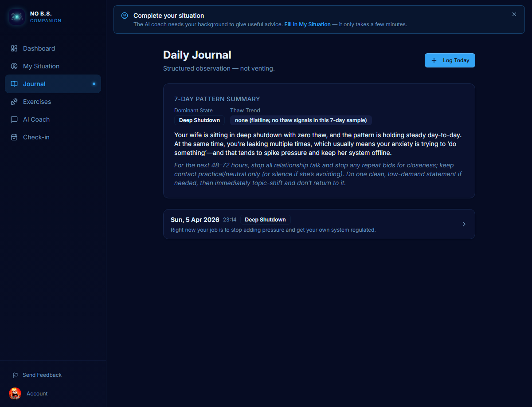Click the Journal book icon
Image resolution: width=532 pixels, height=407 pixels.
point(14,84)
